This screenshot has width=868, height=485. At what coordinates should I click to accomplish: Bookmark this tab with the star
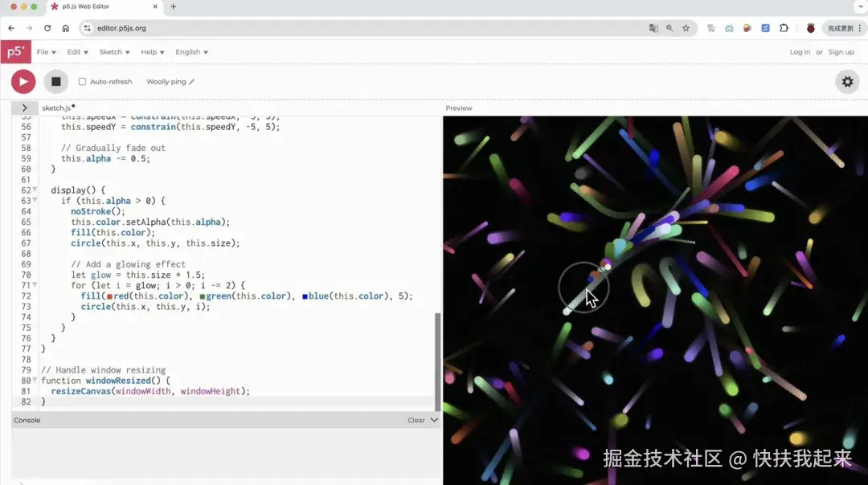point(686,28)
